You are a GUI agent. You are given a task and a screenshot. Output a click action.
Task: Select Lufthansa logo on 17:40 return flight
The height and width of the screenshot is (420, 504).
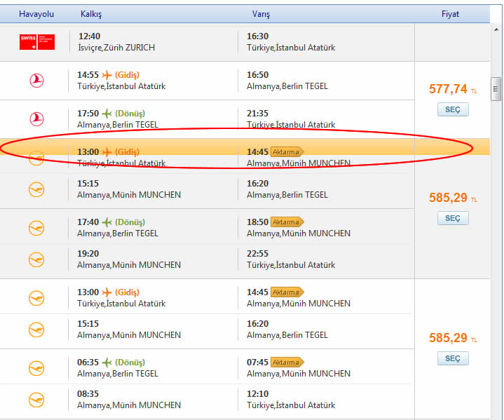(x=36, y=228)
